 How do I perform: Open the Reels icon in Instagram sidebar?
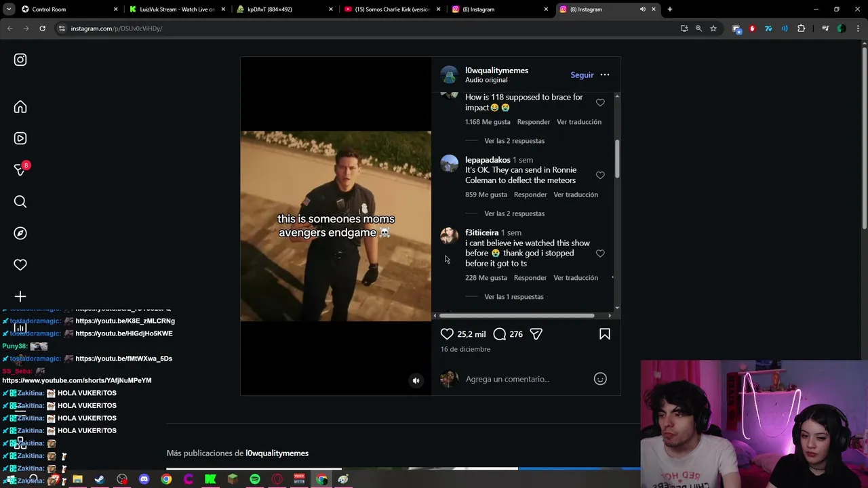[x=20, y=138]
